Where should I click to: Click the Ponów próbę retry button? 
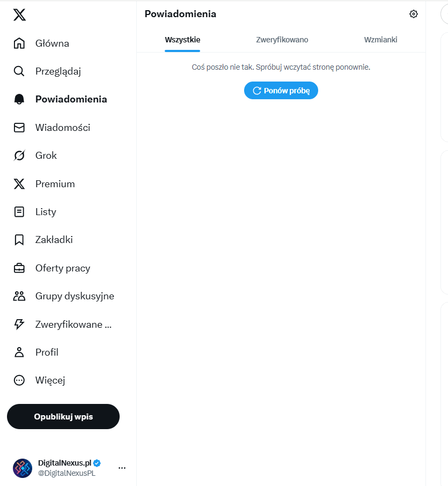(x=281, y=91)
